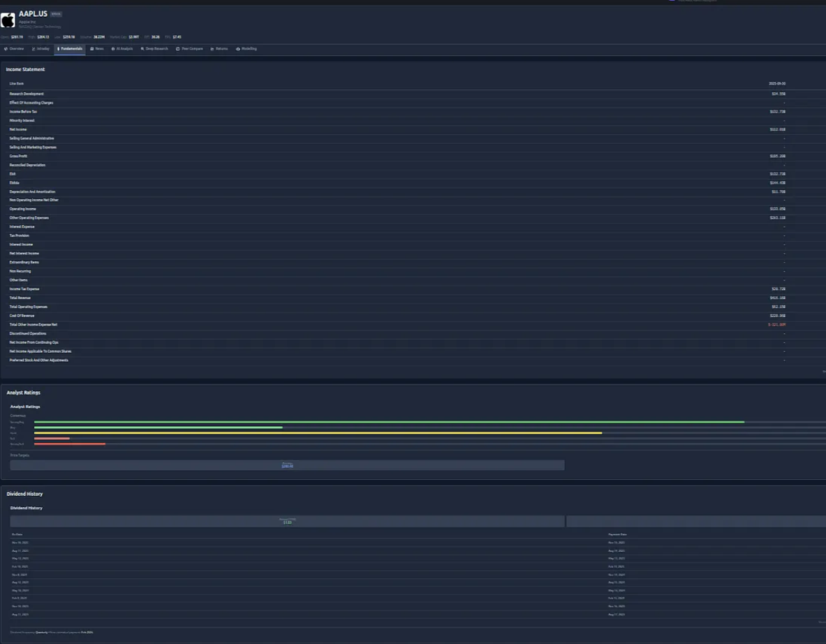The height and width of the screenshot is (644, 826).
Task: Click the News tab icon
Action: coord(91,49)
